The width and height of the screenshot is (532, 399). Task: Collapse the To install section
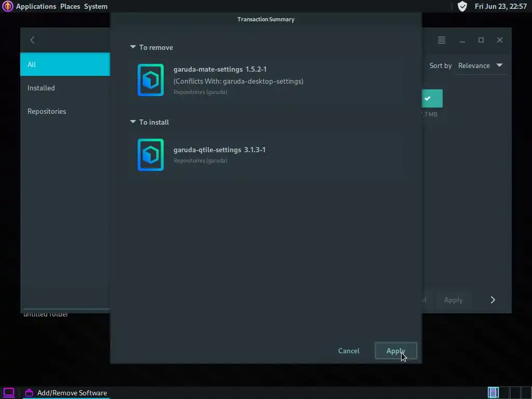pos(133,122)
